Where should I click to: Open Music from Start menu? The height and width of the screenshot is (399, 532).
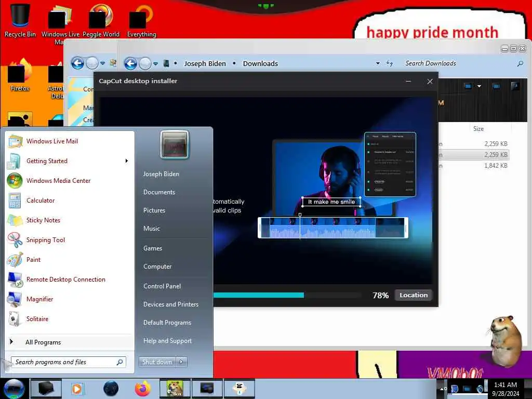pyautogui.click(x=152, y=229)
